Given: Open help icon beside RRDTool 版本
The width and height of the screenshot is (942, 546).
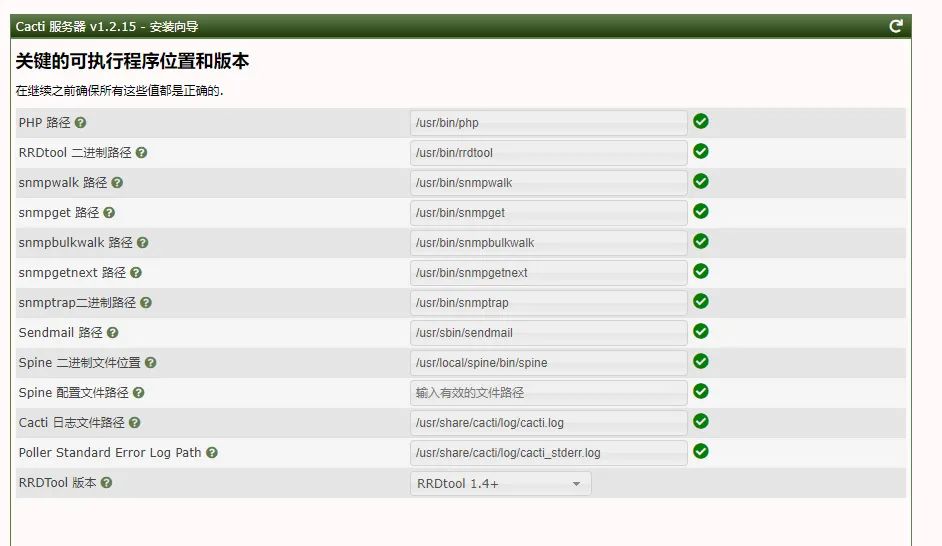Looking at the screenshot, I should tap(106, 483).
